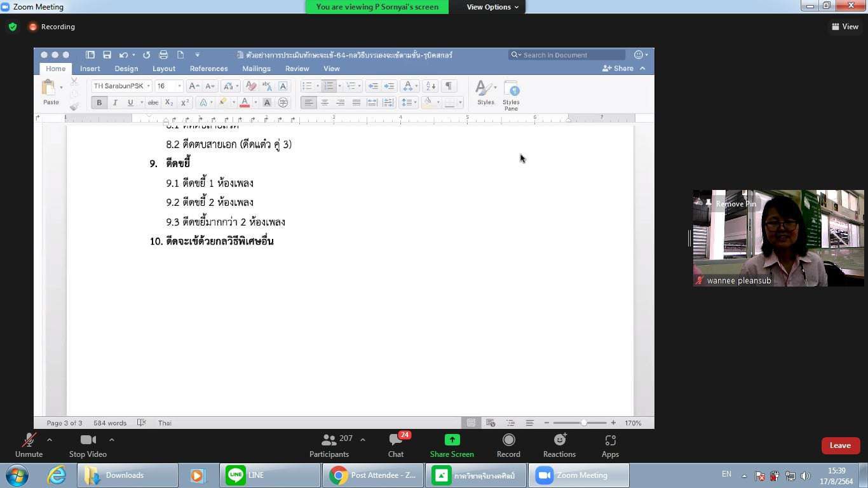Screen dimensions: 868x488
Task: Toggle bold formatting in Word
Action: tap(99, 102)
